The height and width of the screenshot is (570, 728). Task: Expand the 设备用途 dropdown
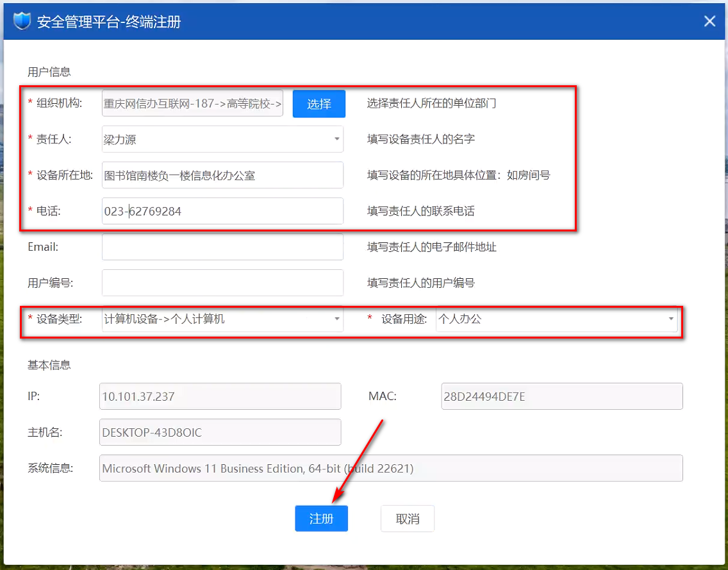(671, 319)
